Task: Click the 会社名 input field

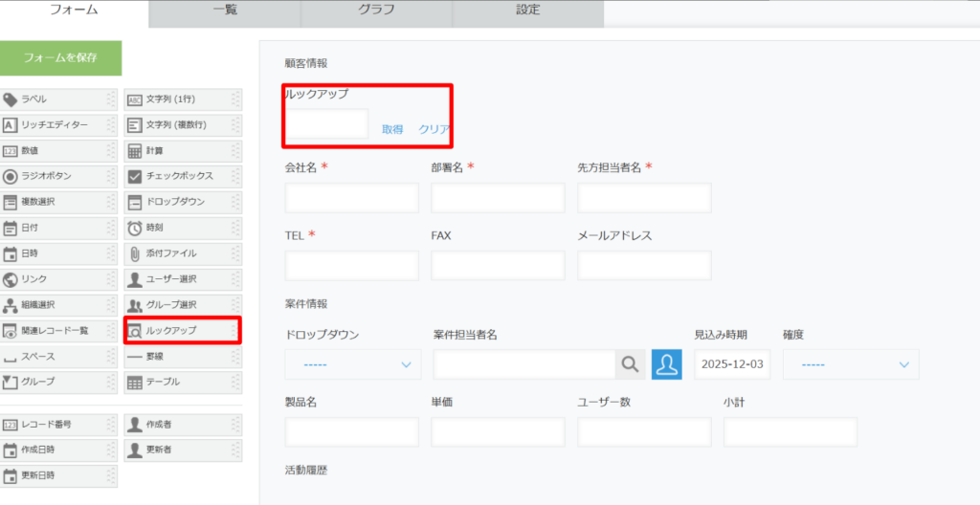Action: 352,198
